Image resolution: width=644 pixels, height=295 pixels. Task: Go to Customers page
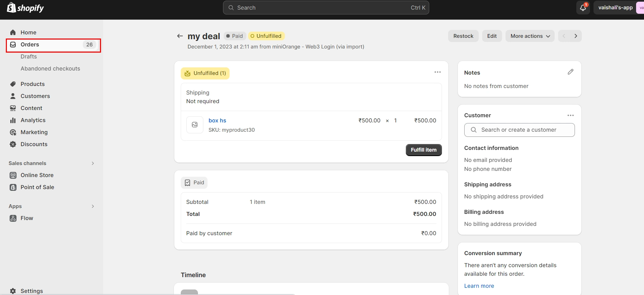tap(35, 96)
